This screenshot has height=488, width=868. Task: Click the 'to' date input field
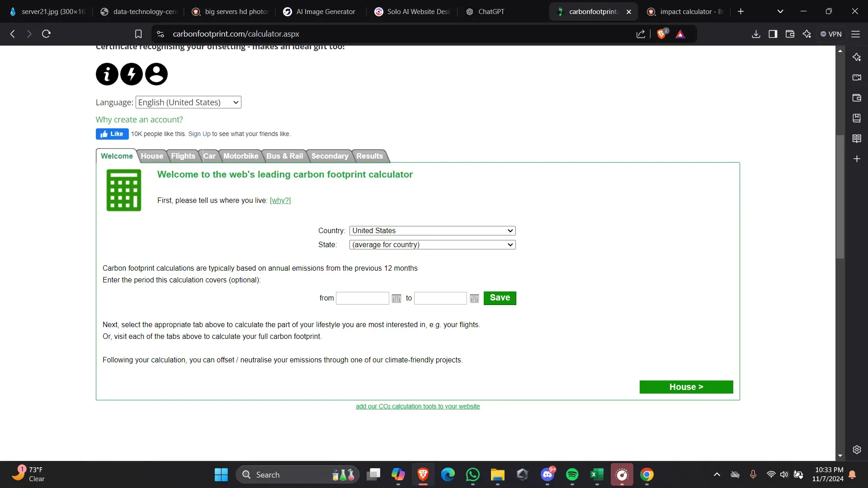(x=440, y=298)
